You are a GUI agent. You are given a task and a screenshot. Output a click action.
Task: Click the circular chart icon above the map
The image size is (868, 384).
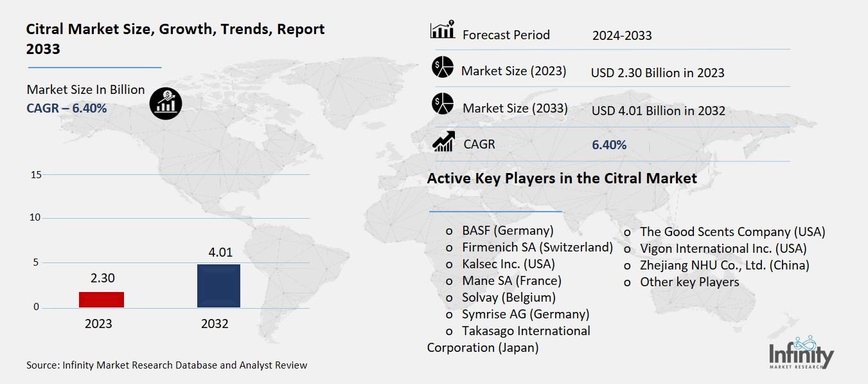166,103
